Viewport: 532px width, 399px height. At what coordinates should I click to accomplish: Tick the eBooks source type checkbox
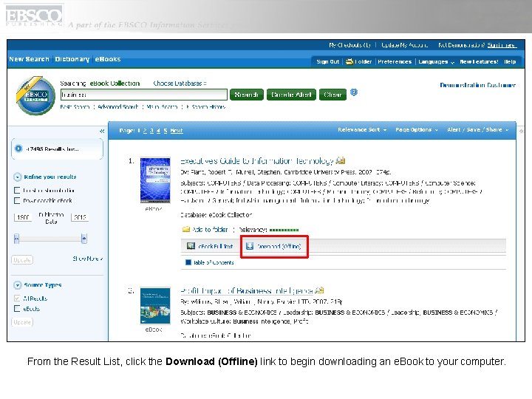coord(17,308)
